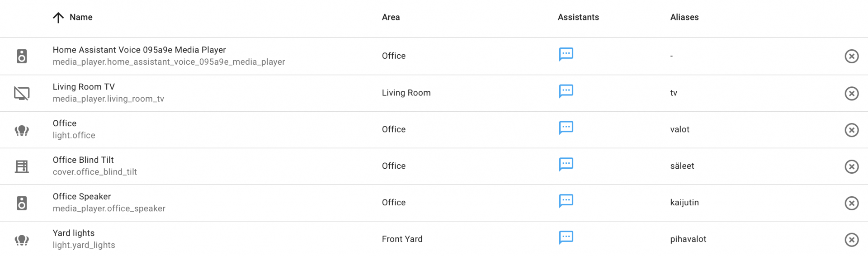Click the speaker icon for Home Assistant Voice

pyautogui.click(x=22, y=56)
